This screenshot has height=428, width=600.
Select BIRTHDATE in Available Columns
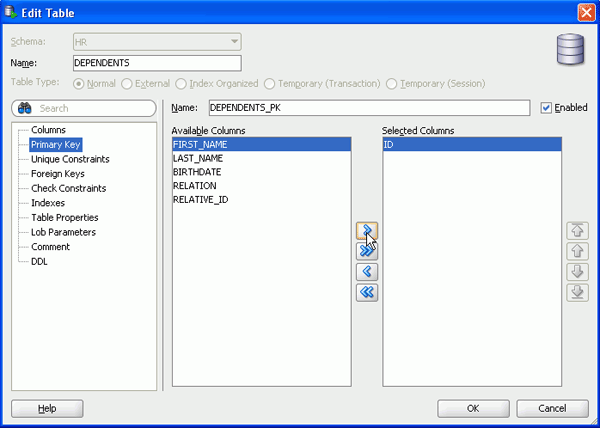tap(262, 172)
